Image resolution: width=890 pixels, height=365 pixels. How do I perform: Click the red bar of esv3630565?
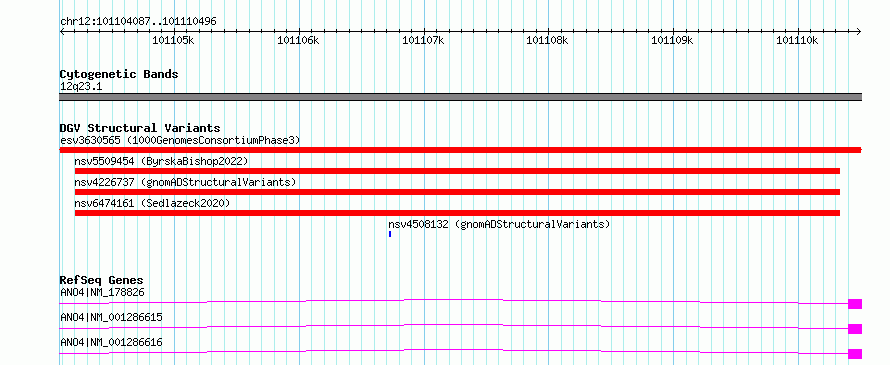click(460, 150)
